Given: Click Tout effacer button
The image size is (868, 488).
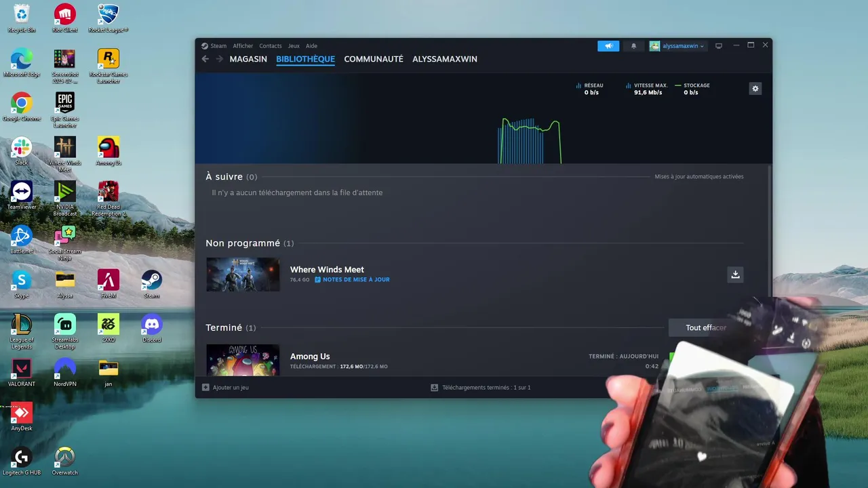Looking at the screenshot, I should coord(706,328).
